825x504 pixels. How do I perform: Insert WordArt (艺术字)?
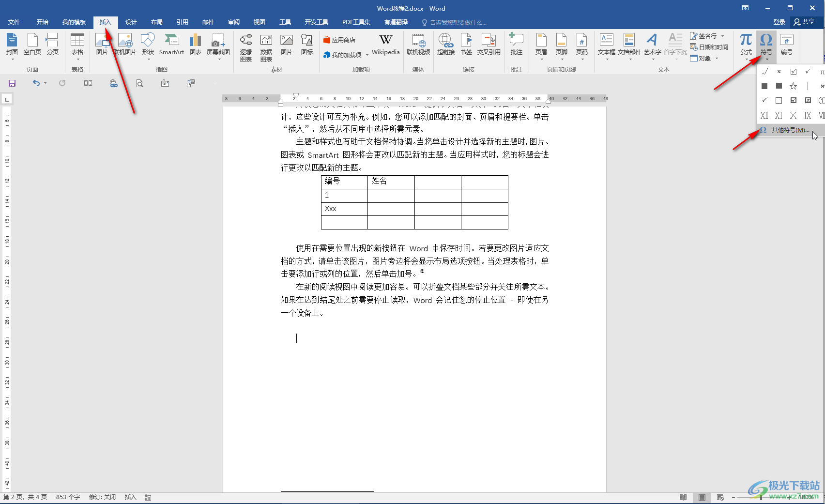click(652, 46)
